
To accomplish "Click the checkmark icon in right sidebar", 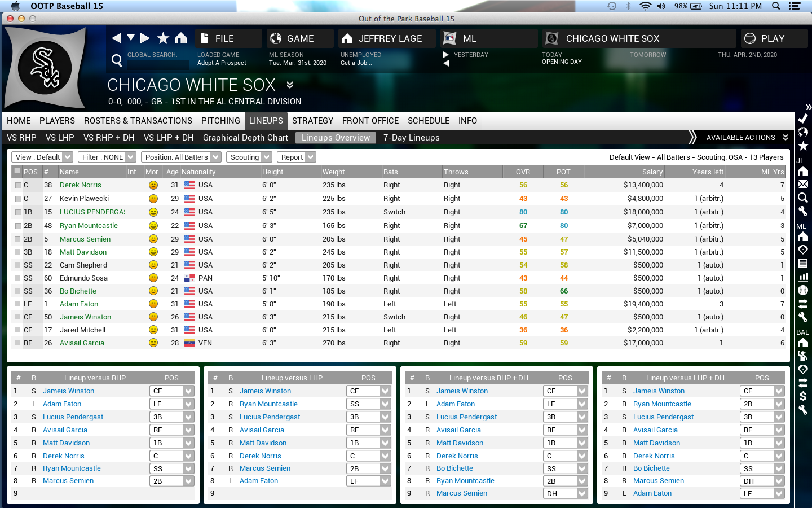I will [x=803, y=119].
